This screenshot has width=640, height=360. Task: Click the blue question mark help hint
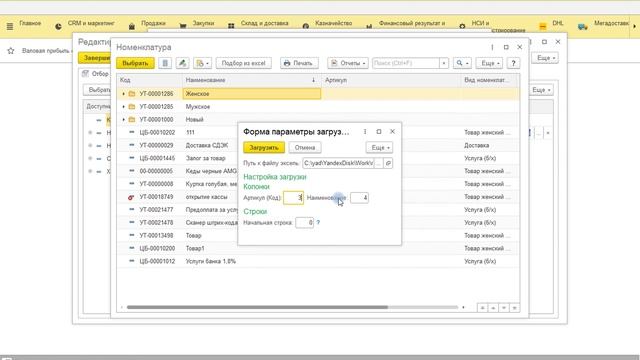click(x=318, y=222)
